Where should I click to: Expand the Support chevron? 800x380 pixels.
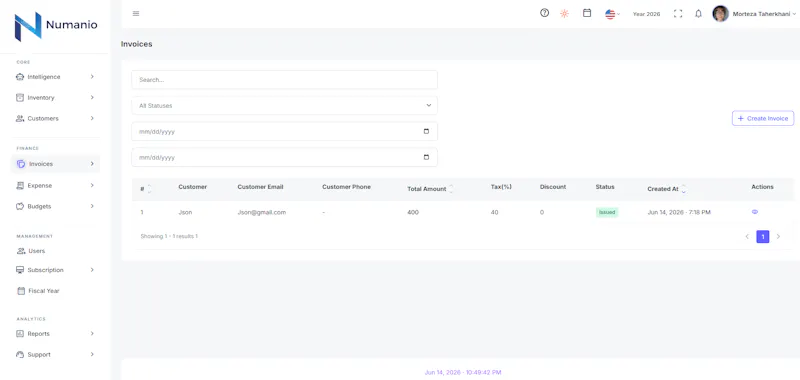92,354
